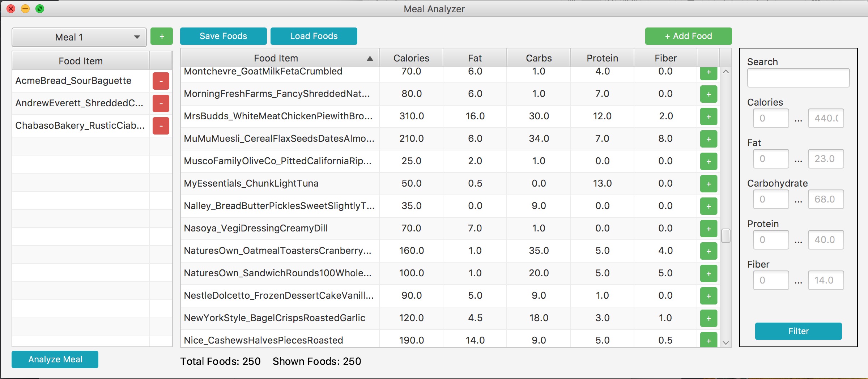The image size is (868, 379).
Task: Open the Meal 1 dropdown
Action: pos(79,37)
